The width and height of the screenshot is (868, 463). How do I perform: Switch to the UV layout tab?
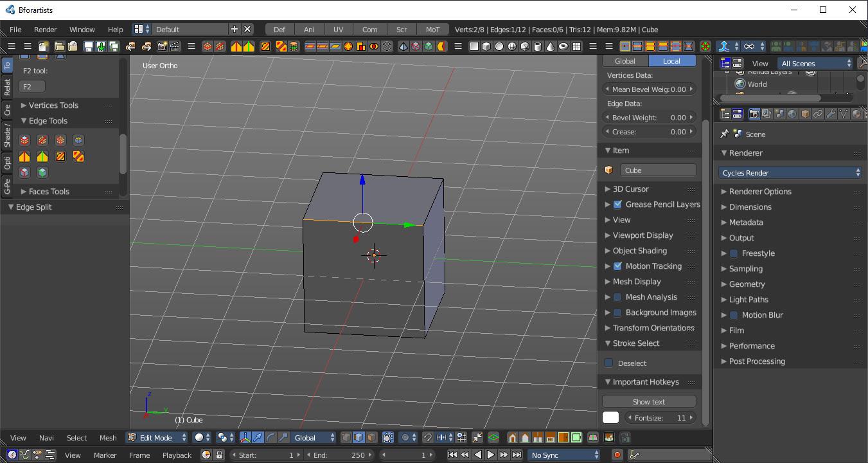click(338, 30)
